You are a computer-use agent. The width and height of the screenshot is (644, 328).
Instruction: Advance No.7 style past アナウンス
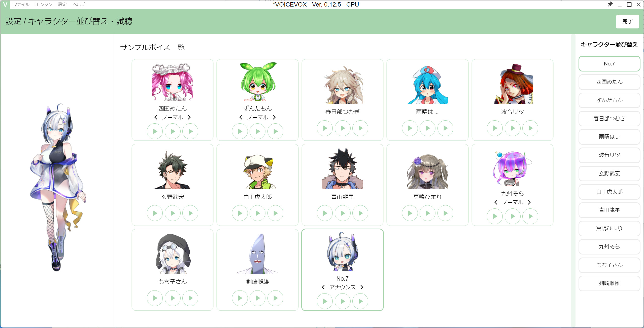point(362,287)
